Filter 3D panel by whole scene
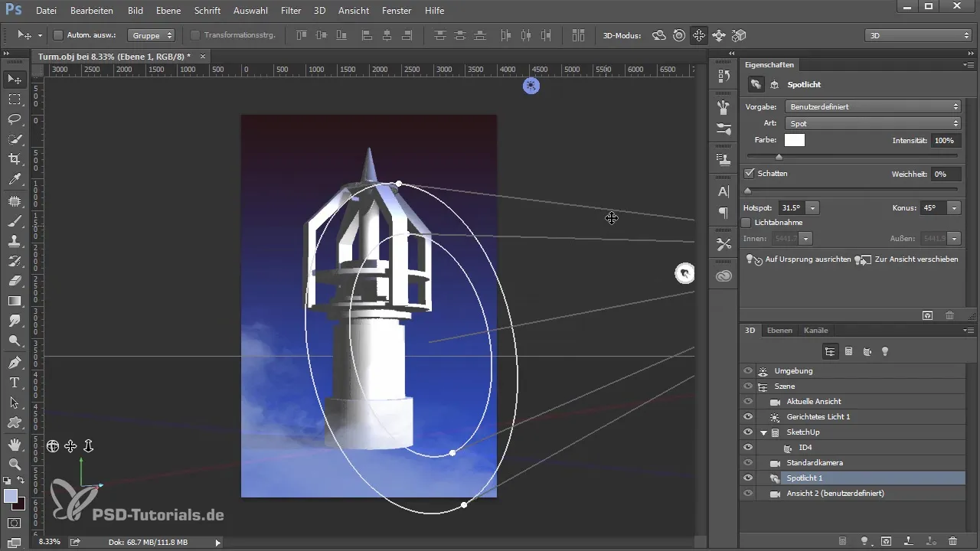 click(x=829, y=351)
